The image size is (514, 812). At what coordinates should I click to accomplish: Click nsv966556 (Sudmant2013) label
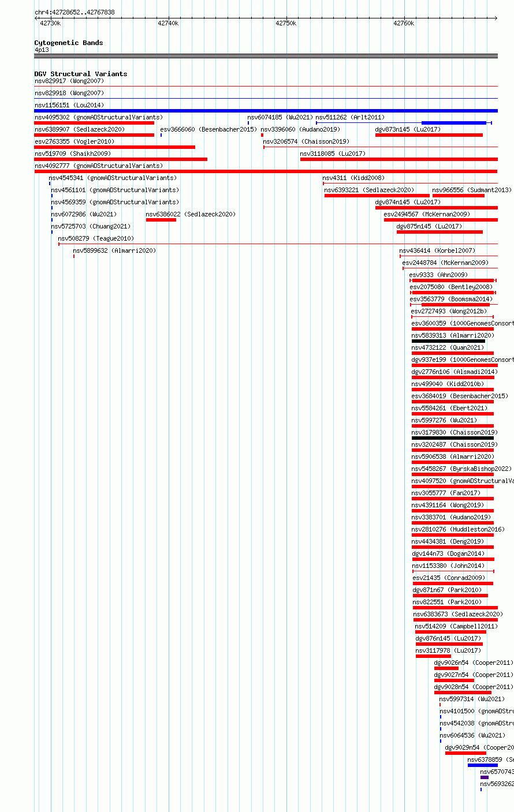[x=472, y=190]
